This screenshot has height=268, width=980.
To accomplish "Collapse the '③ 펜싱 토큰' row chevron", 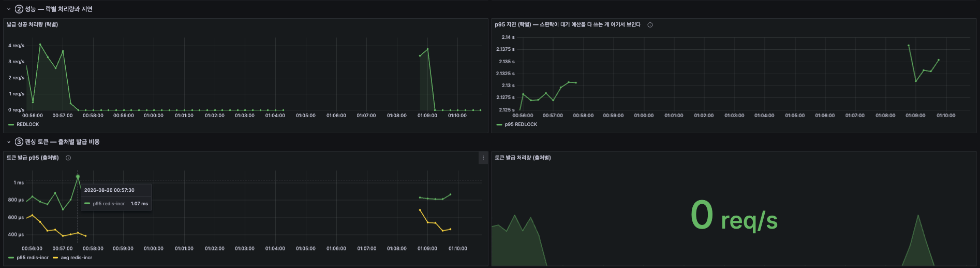I will tap(9, 142).
